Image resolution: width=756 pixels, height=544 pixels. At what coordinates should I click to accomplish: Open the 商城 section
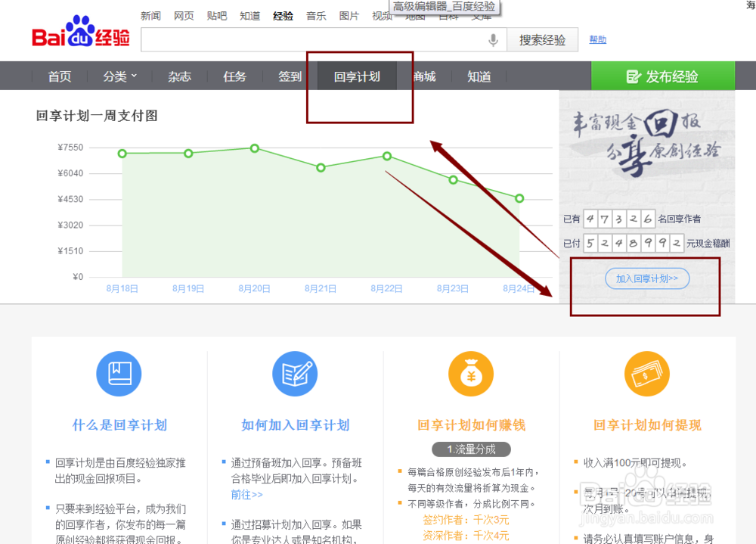tap(424, 76)
